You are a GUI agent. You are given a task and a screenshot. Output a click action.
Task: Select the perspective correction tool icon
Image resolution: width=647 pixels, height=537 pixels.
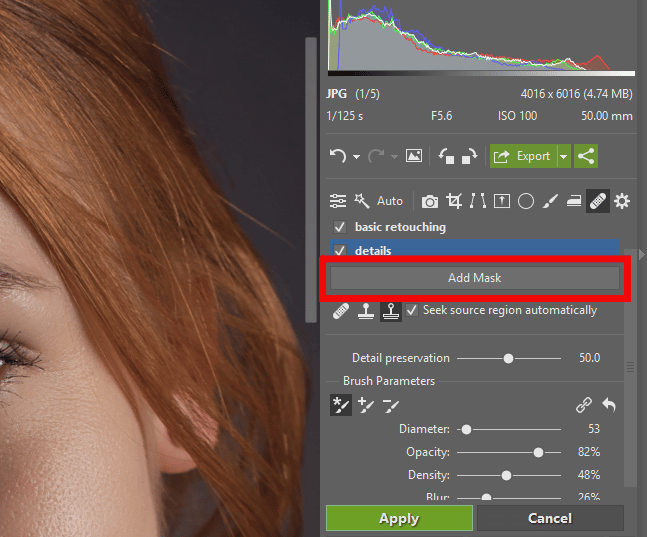(x=502, y=201)
